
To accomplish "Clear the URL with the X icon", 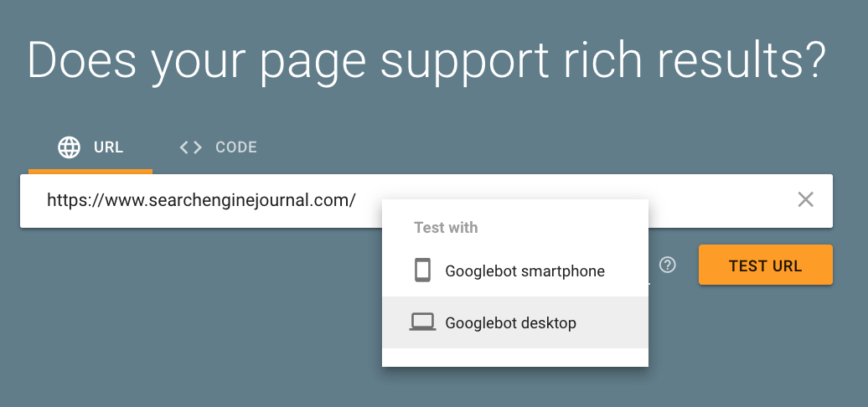I will [x=805, y=199].
